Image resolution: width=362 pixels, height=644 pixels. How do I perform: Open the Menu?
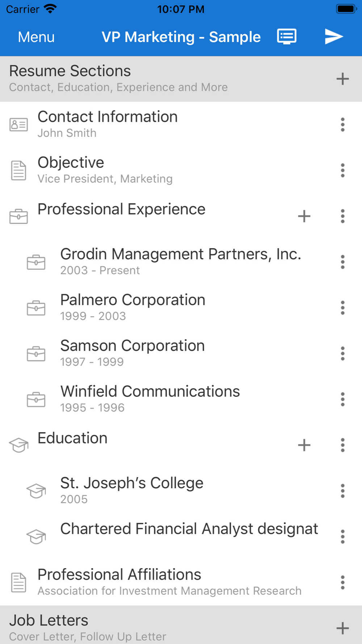[36, 37]
